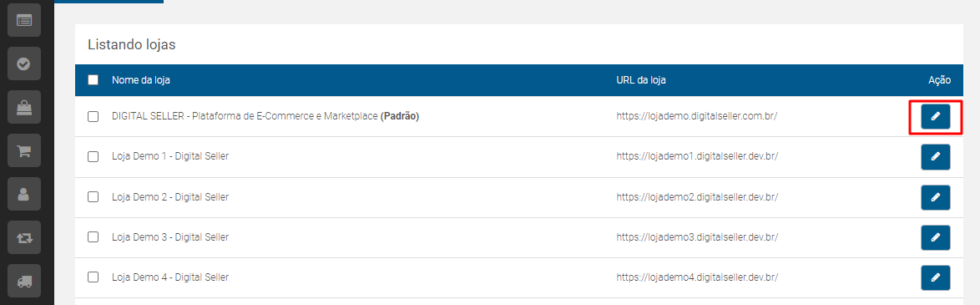This screenshot has height=305, width=980.
Task: Check the DIGITAL SELLER store checkbox
Action: click(93, 116)
